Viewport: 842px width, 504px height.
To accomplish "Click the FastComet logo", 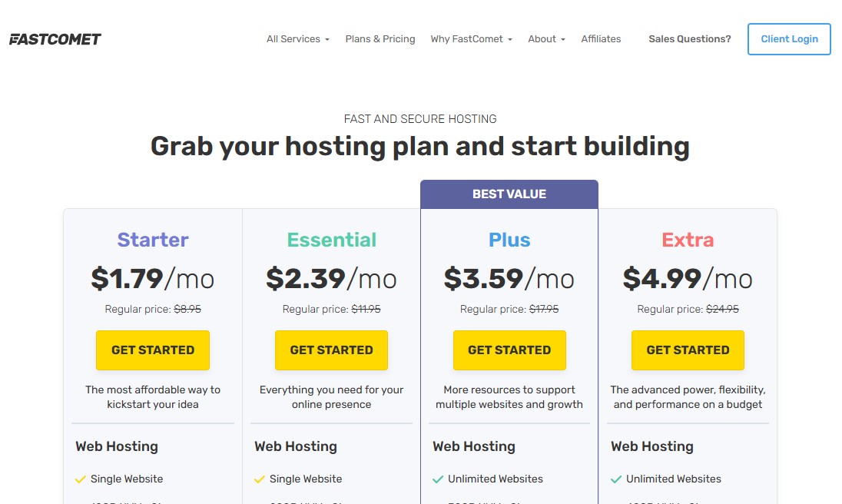I will click(55, 38).
